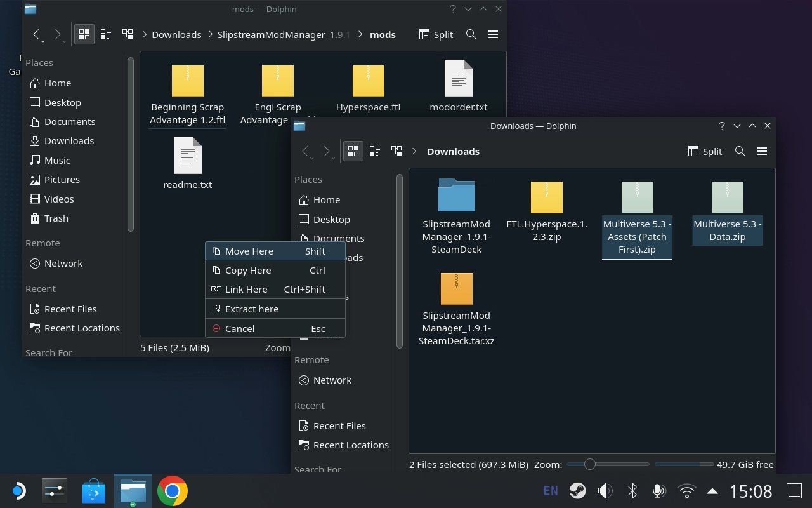The image size is (812, 508).
Task: Switch mods window to Icons view mode
Action: [x=84, y=34]
